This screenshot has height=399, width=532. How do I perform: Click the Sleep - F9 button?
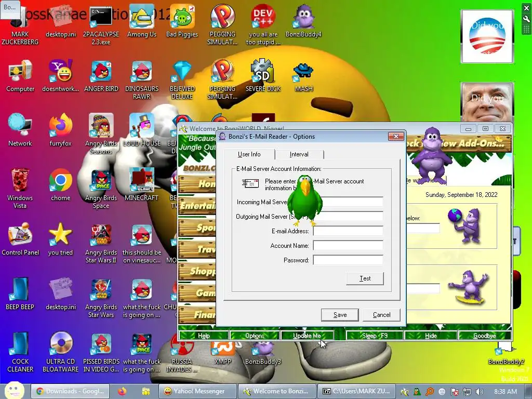tap(375, 336)
